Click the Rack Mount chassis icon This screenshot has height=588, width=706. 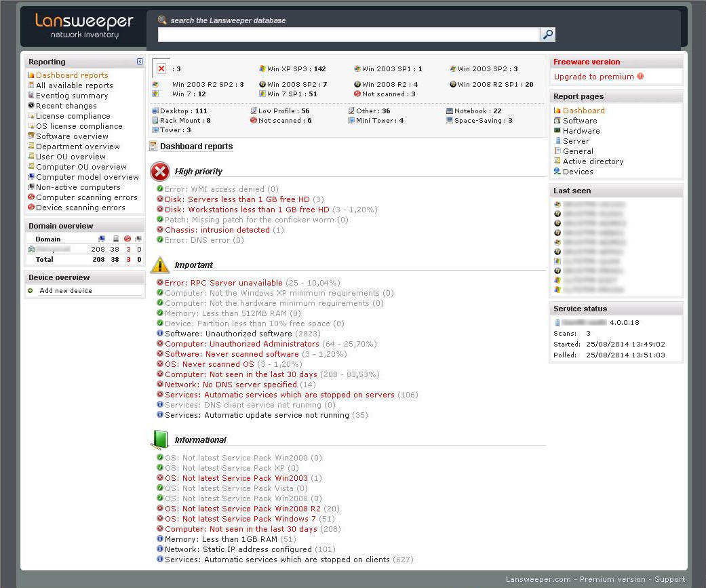click(x=155, y=120)
